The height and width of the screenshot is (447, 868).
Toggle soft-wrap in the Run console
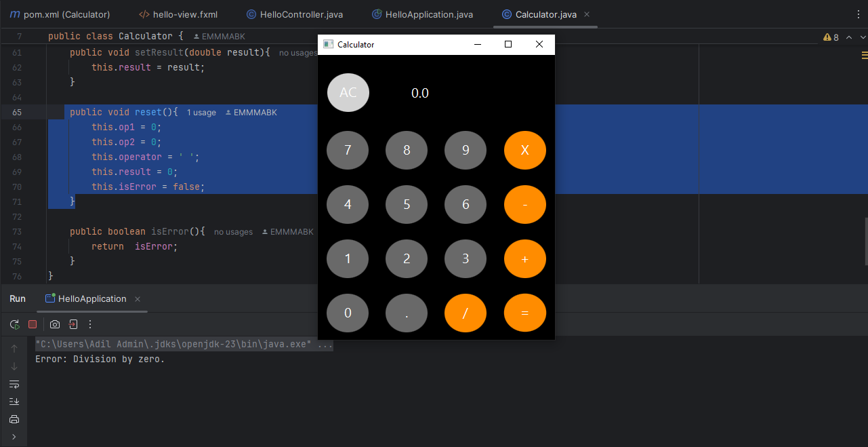[14, 384]
